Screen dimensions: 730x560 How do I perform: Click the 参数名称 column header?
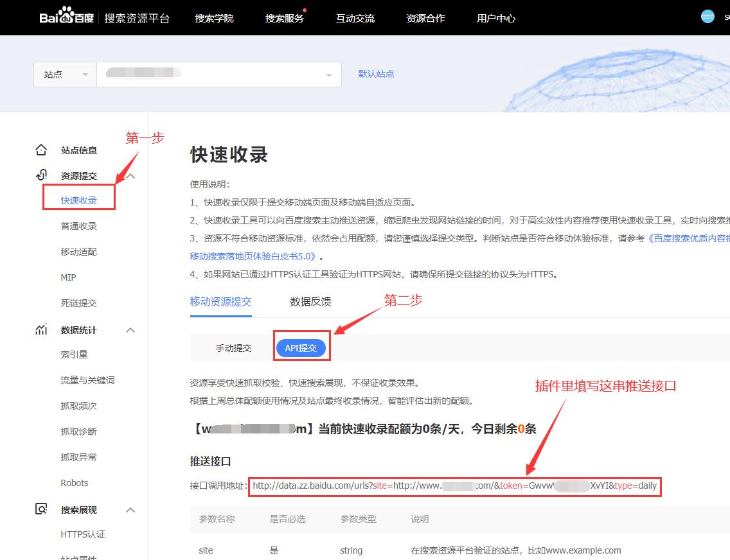[x=217, y=519]
